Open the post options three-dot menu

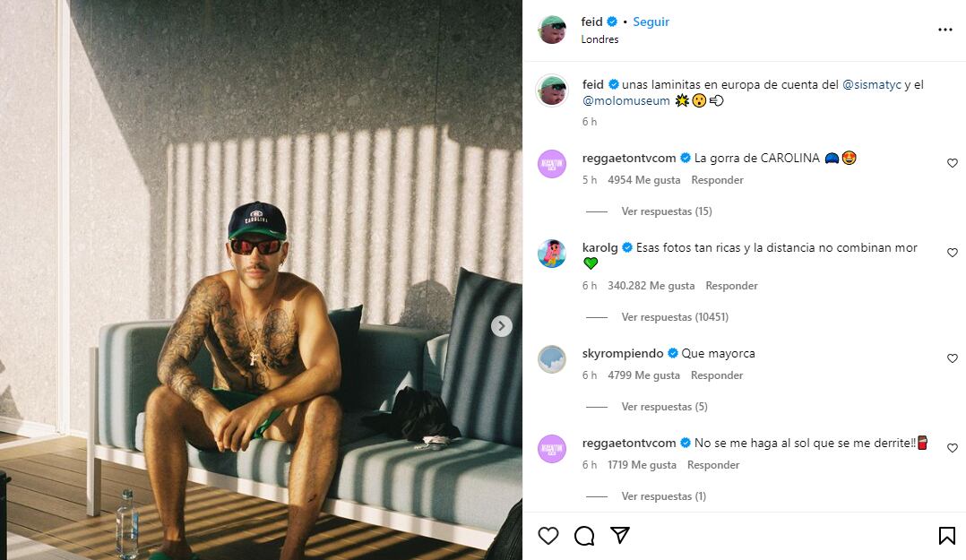(x=945, y=30)
